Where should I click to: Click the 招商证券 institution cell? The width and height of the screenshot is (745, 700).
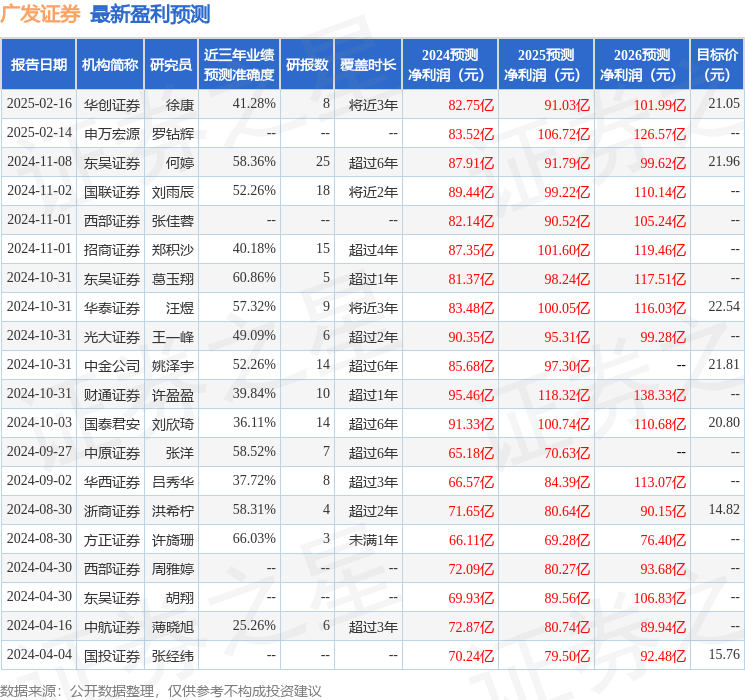click(112, 249)
